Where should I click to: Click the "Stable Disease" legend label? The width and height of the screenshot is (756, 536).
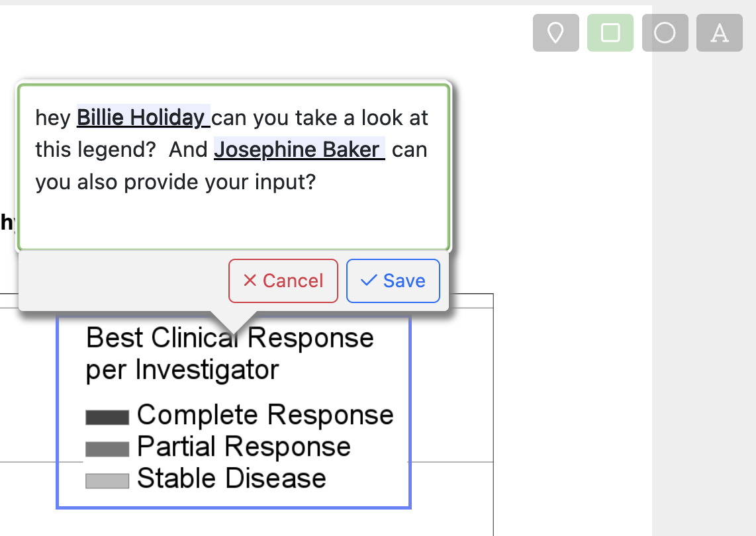click(x=231, y=479)
